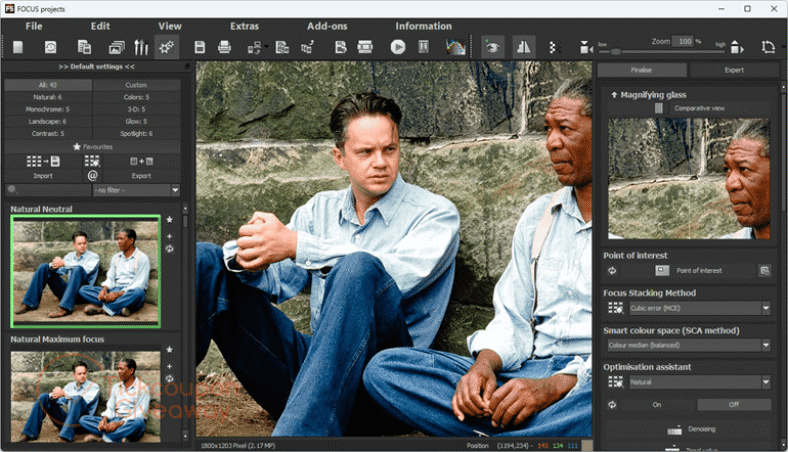Click the batch export document icon
The width and height of the screenshot is (788, 452).
point(282,47)
